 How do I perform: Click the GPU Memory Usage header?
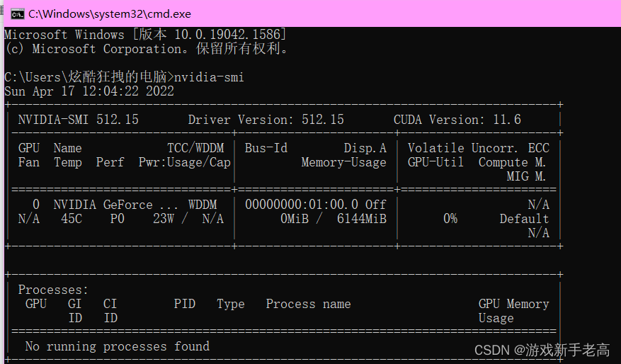tap(513, 311)
